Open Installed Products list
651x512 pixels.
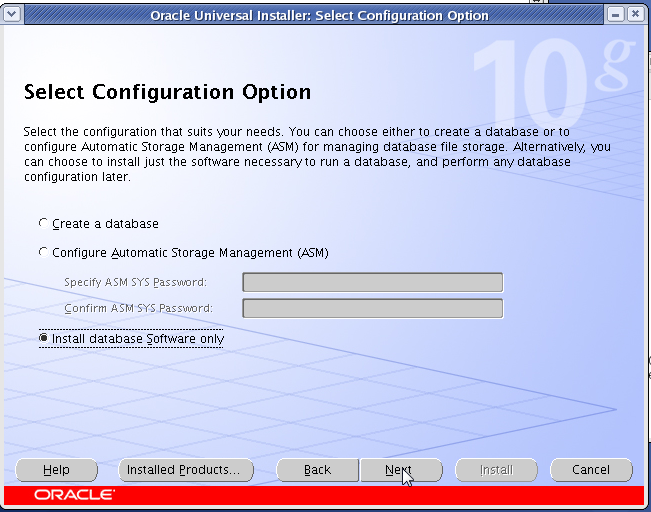tap(186, 470)
